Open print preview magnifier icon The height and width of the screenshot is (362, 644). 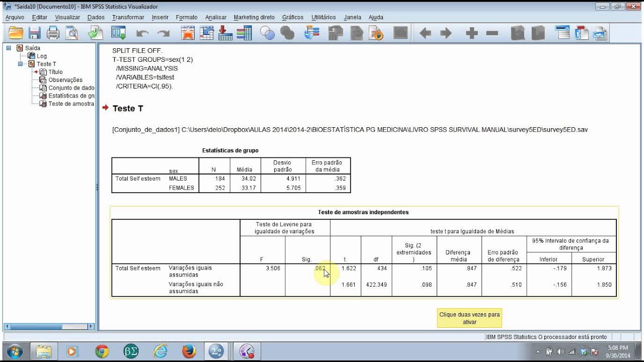(x=72, y=33)
